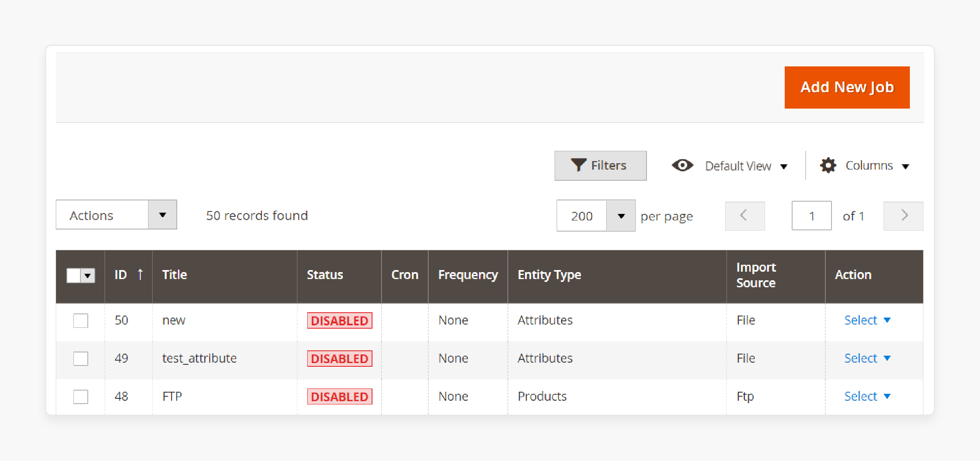The height and width of the screenshot is (461, 980).
Task: Open the Columns dropdown arrow
Action: click(905, 166)
